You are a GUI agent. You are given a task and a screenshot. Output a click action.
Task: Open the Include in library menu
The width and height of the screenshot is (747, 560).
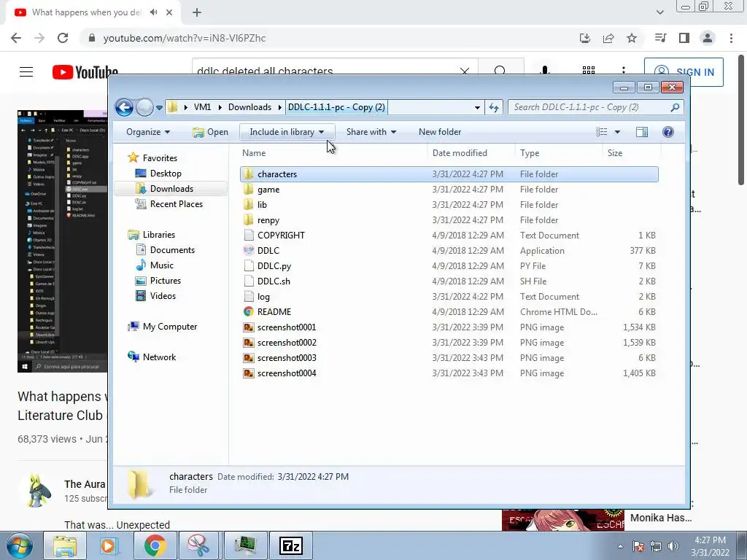click(287, 132)
